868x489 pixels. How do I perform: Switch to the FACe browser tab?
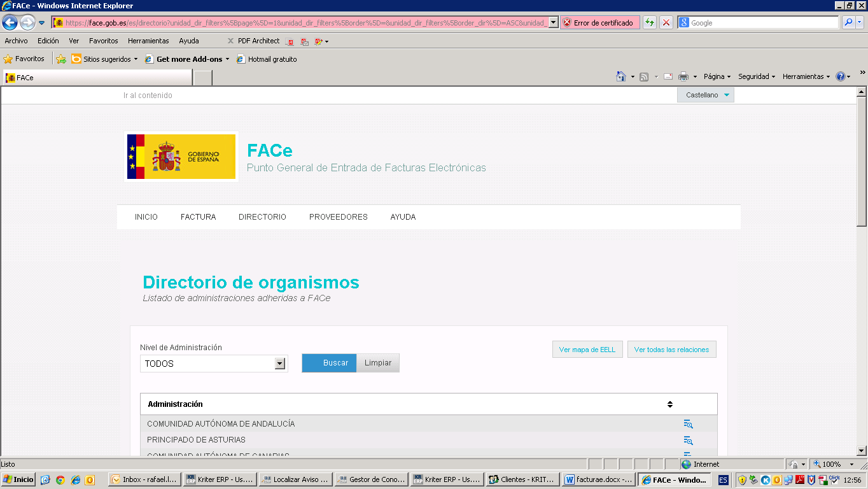point(97,78)
